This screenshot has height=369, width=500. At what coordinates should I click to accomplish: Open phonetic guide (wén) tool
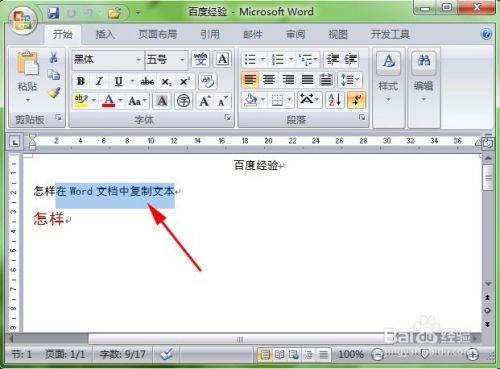pos(201,59)
